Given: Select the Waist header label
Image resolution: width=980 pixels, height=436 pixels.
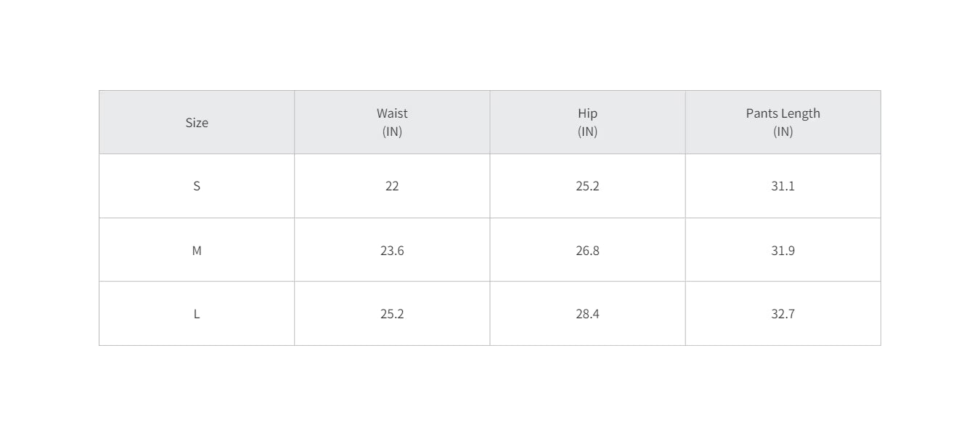Looking at the screenshot, I should click(392, 113).
